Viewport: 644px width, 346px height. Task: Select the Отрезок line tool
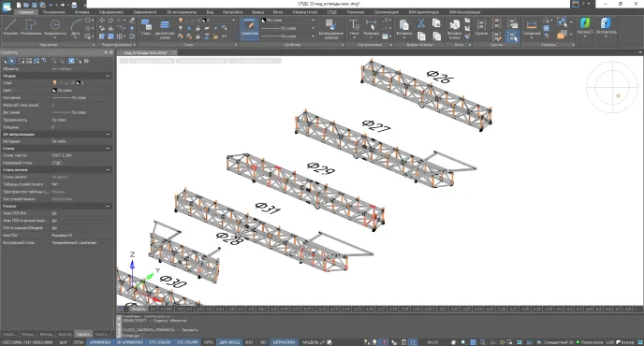(10, 27)
